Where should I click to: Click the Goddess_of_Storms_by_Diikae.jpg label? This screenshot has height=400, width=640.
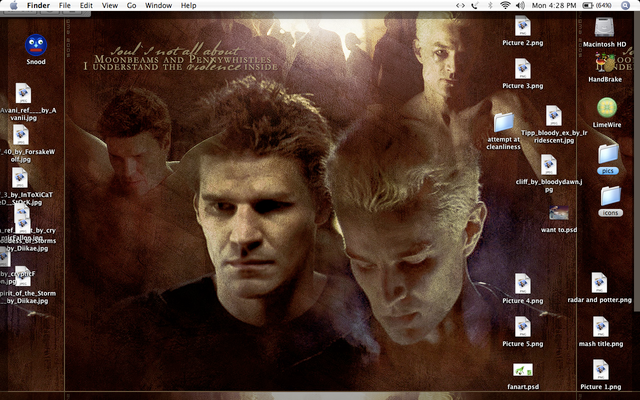(x=27, y=244)
